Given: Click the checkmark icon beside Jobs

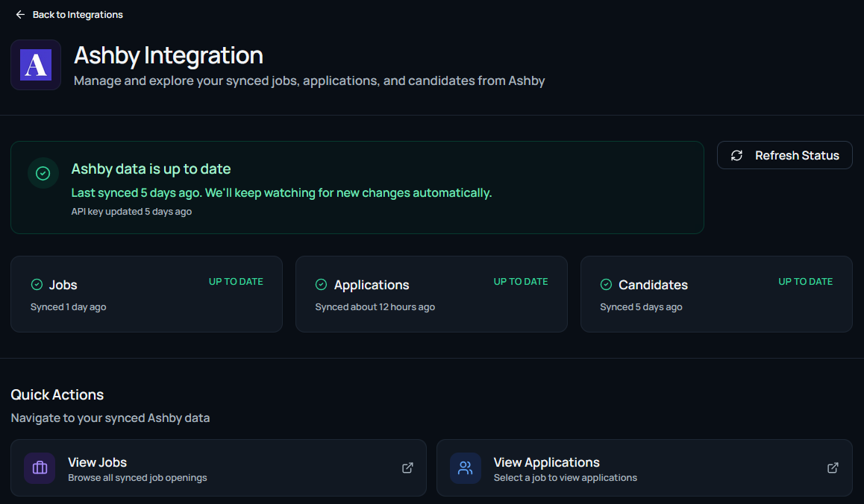Looking at the screenshot, I should 37,285.
